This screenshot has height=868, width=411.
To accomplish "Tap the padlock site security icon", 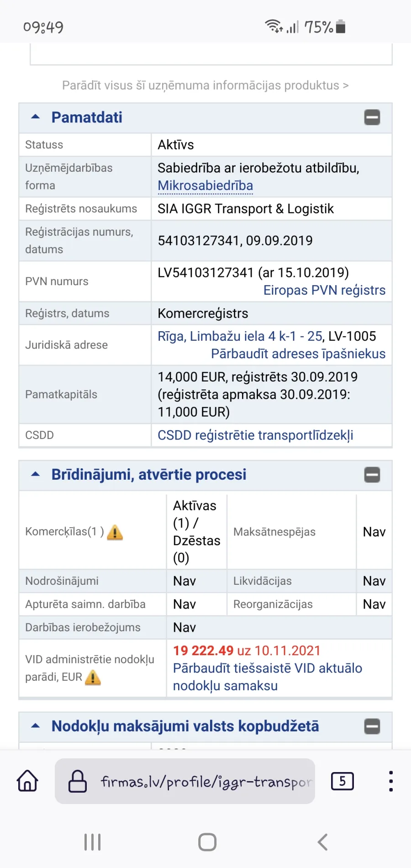I will (78, 781).
